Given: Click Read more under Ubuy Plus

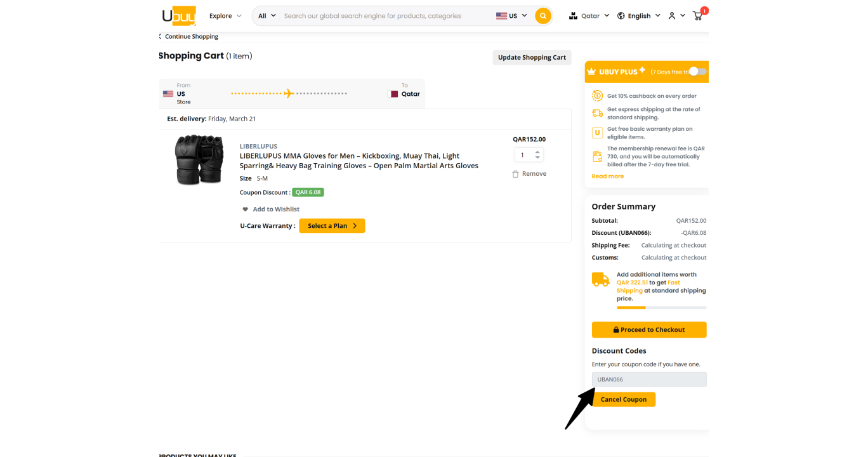Looking at the screenshot, I should (x=607, y=176).
